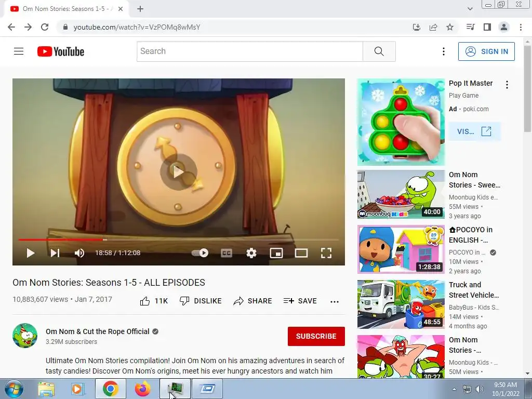
Task: Enter full screen mode
Action: pyautogui.click(x=326, y=253)
